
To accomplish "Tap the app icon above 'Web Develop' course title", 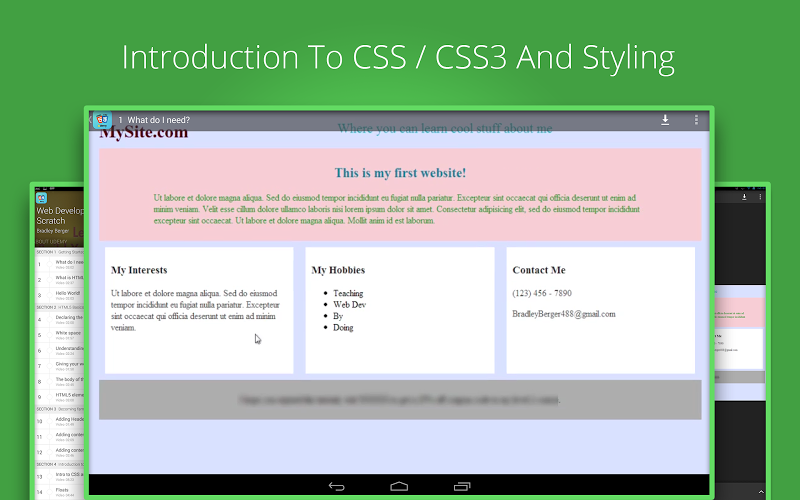I will click(42, 197).
